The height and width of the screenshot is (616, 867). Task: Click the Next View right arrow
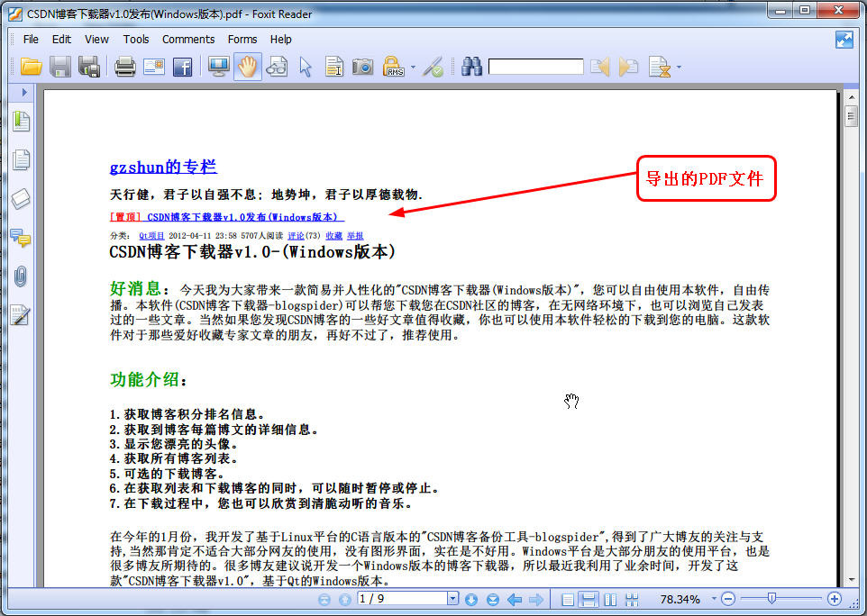coord(536,600)
